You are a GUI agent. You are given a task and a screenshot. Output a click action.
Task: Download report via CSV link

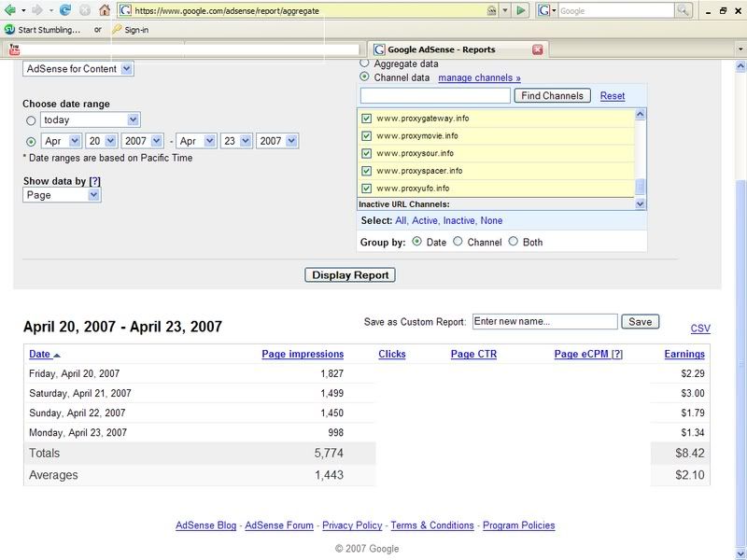(x=700, y=329)
